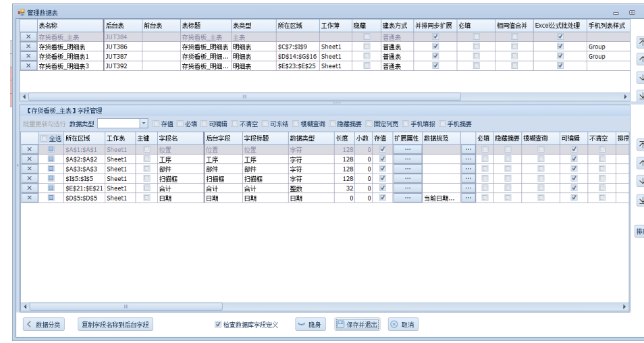Toggle 隐藏 checkbox for 存货看板_明细表 row
Viewport: 644px width, 343px height.
pyautogui.click(x=367, y=47)
